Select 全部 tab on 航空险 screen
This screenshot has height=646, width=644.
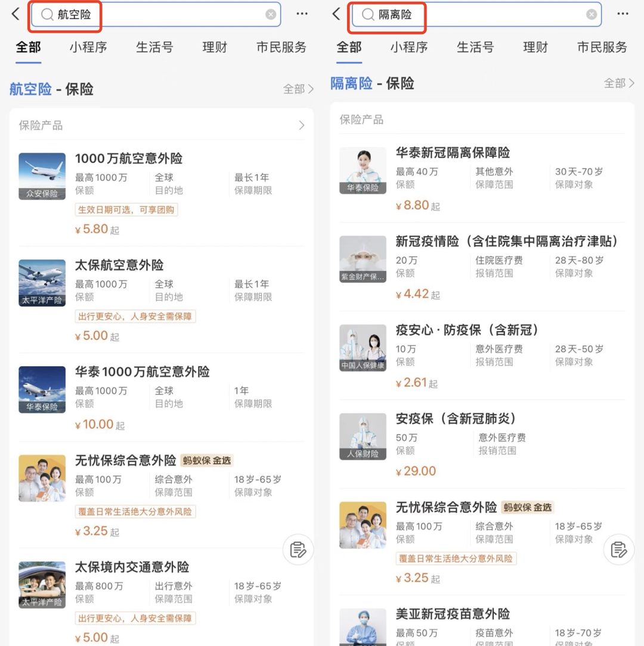pyautogui.click(x=28, y=47)
